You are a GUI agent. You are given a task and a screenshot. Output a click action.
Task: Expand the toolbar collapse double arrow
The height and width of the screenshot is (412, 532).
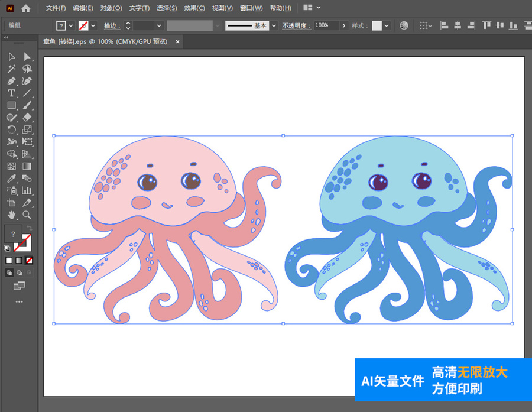pos(6,38)
